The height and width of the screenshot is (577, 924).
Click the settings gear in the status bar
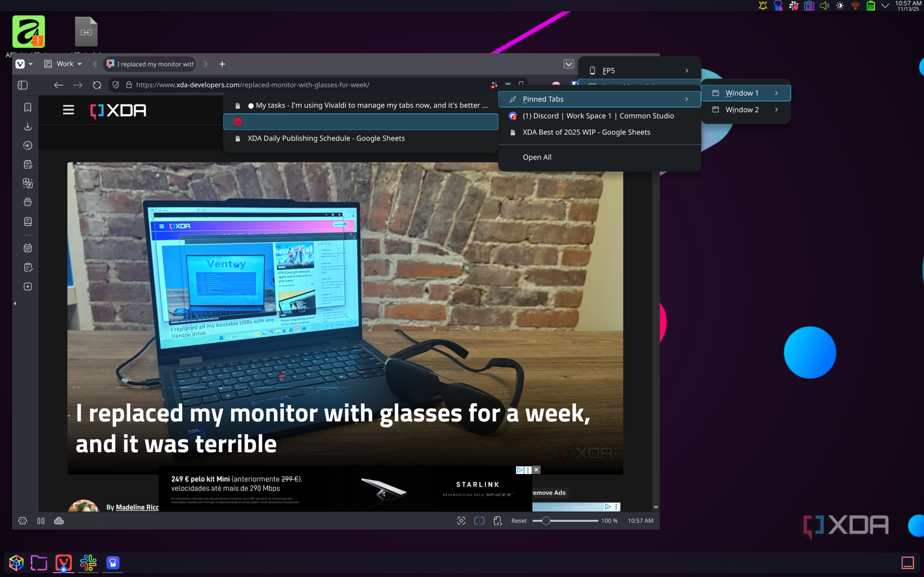pos(22,520)
